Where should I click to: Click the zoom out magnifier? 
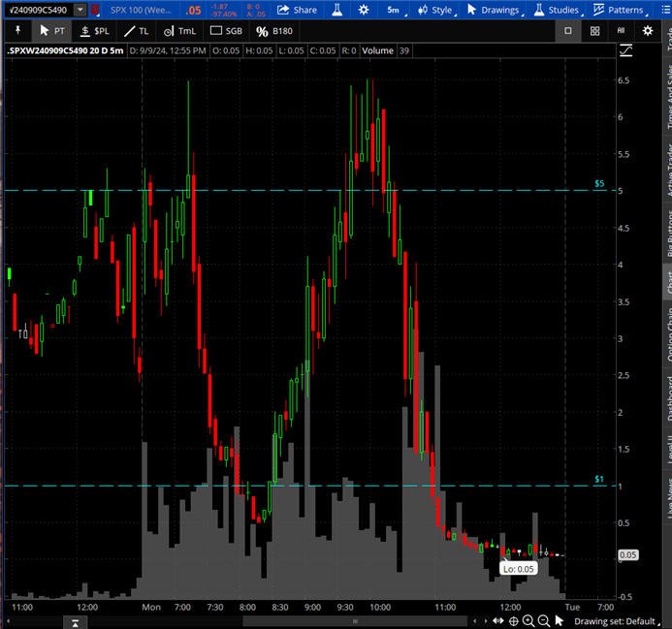544,621
